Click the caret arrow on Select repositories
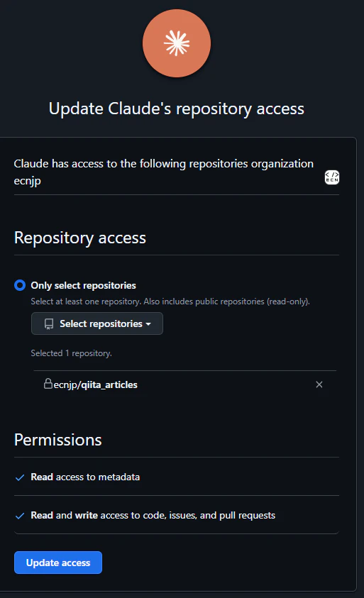This screenshot has height=598, width=364. coord(148,324)
